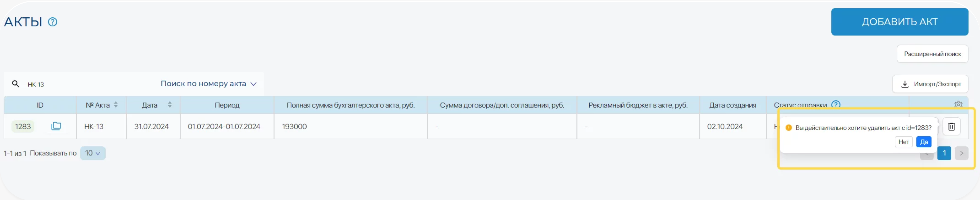
Task: Confirm deletion with Да
Action: coord(924,142)
